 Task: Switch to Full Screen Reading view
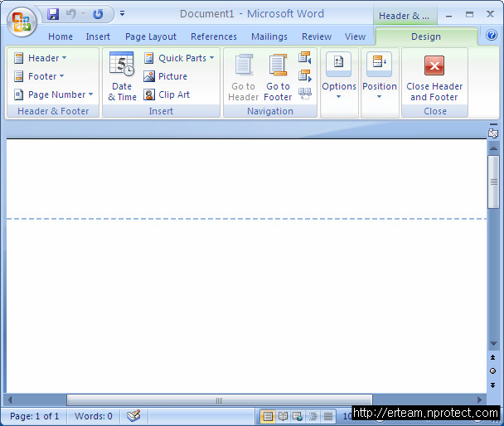[x=283, y=417]
